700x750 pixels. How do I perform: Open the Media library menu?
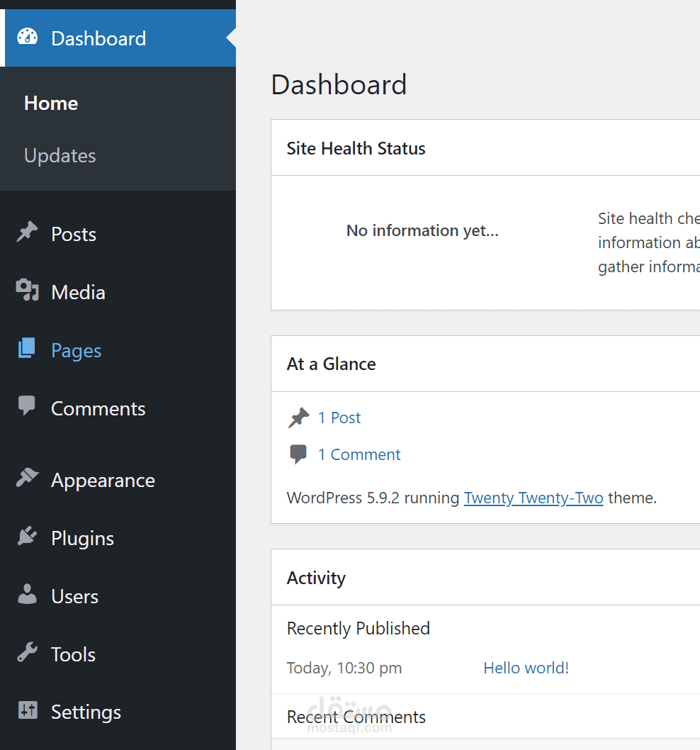tap(79, 292)
